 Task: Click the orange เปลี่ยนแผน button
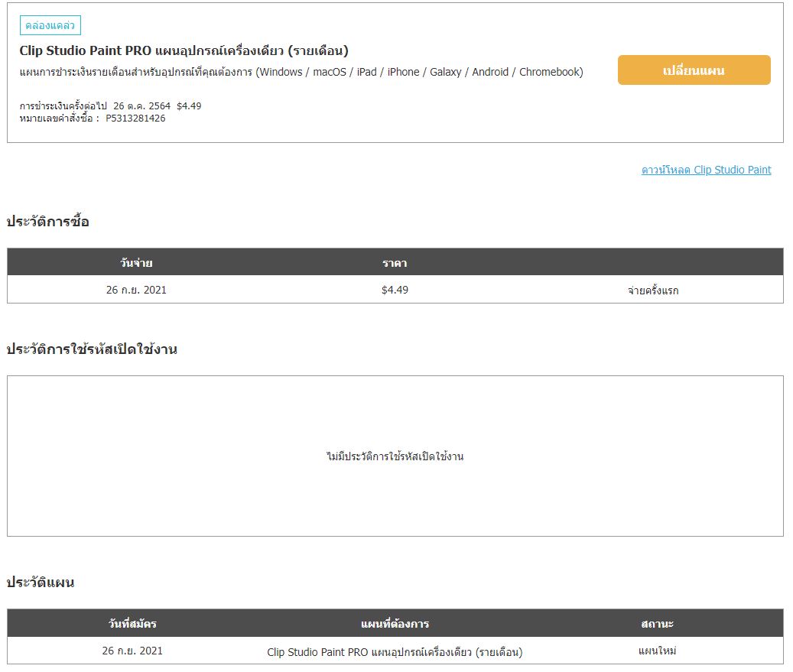point(694,70)
